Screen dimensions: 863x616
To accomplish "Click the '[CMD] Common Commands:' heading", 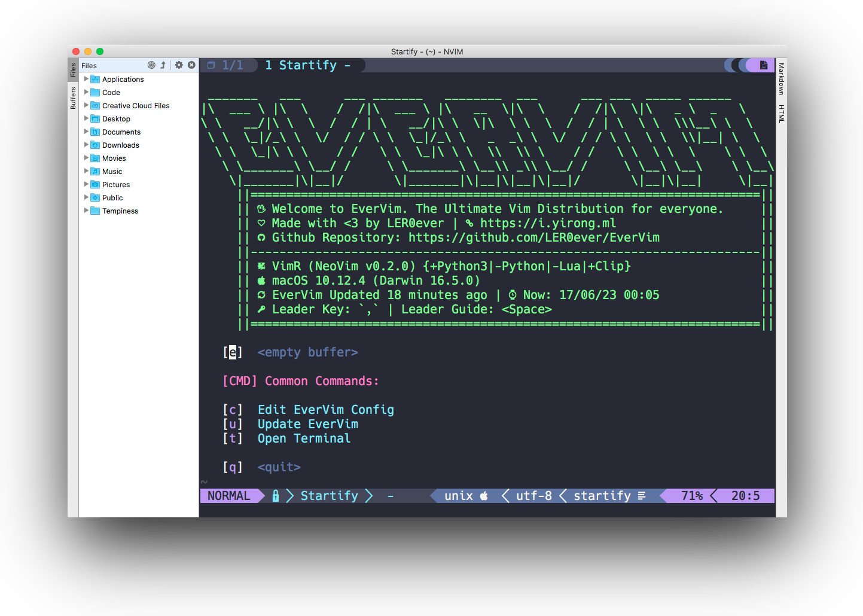I will point(300,381).
